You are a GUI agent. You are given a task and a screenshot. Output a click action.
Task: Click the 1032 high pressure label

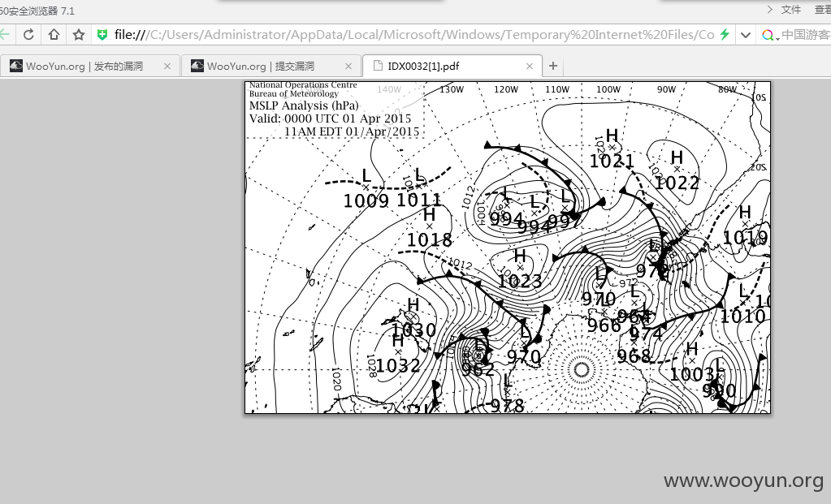pyautogui.click(x=398, y=365)
